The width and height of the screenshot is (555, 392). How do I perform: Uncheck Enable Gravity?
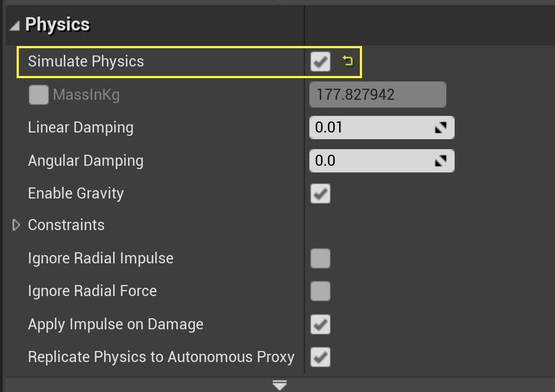(x=320, y=193)
